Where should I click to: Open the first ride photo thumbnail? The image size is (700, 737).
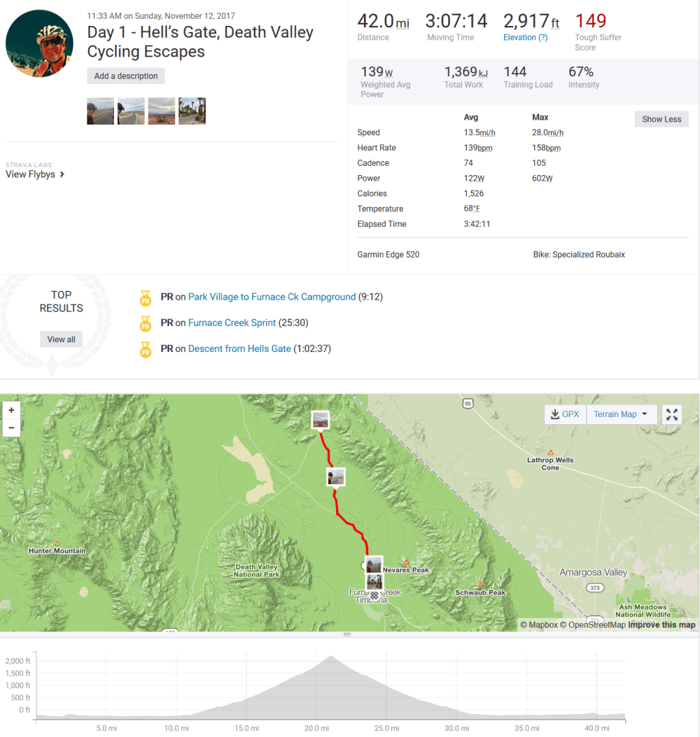(99, 111)
